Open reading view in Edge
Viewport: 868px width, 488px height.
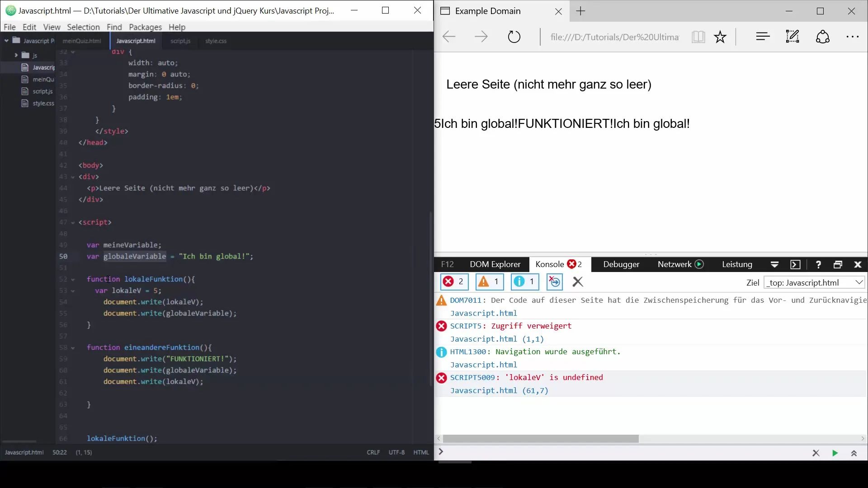(698, 37)
